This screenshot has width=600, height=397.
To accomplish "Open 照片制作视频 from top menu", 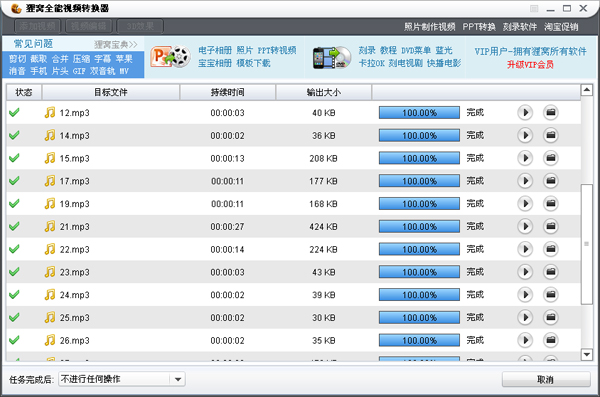I will (429, 27).
